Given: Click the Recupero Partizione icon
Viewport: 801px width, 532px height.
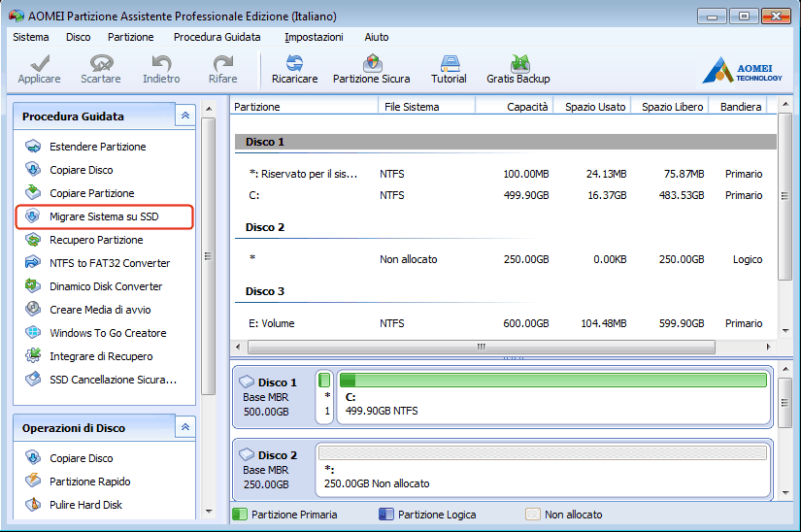Looking at the screenshot, I should [33, 240].
